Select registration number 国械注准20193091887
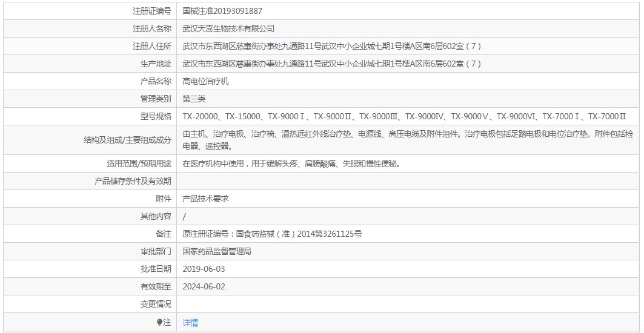 [222, 11]
